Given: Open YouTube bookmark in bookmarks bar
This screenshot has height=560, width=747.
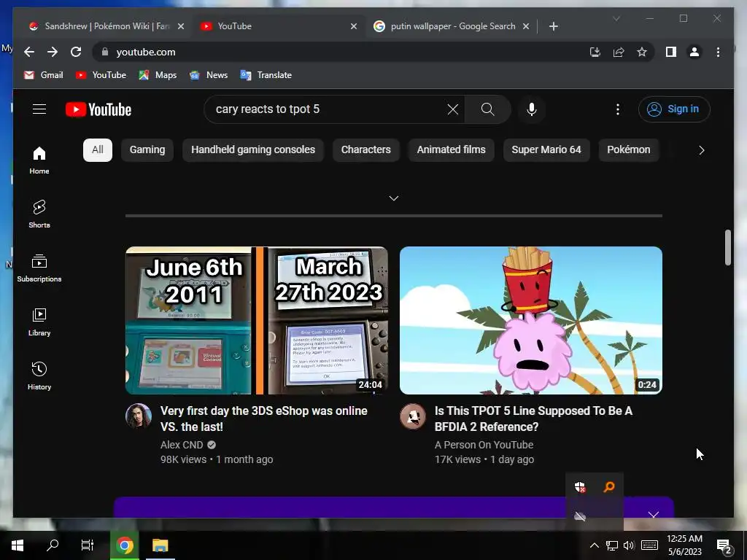Looking at the screenshot, I should tap(101, 75).
